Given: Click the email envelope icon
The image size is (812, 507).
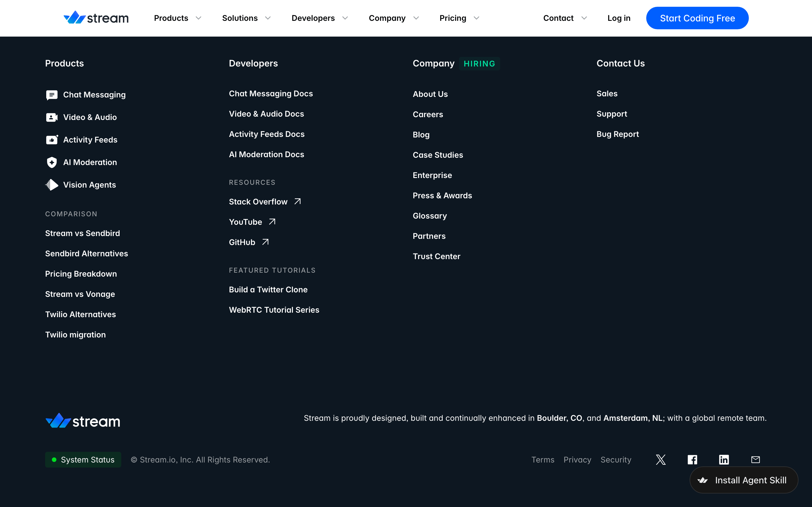Looking at the screenshot, I should [755, 459].
